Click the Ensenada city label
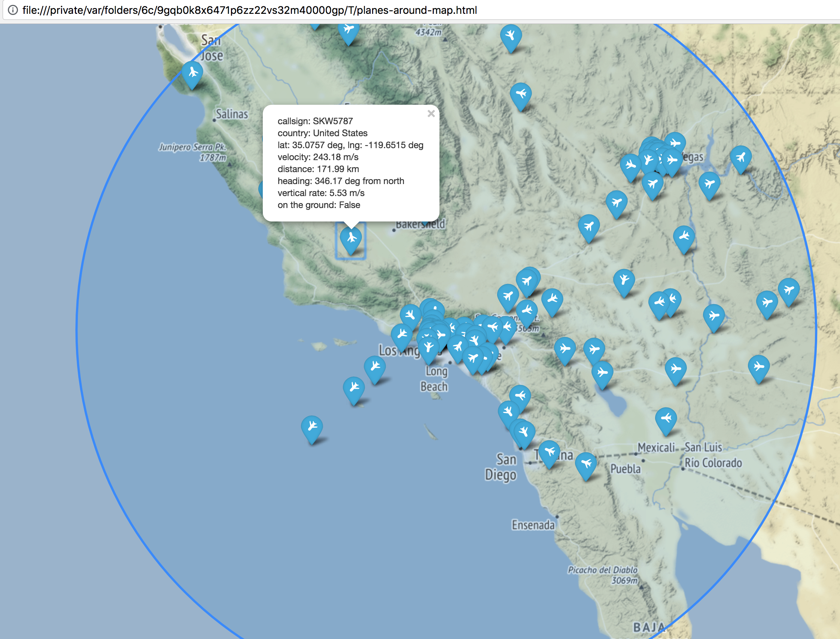Screen dimensions: 840x639 [x=533, y=525]
